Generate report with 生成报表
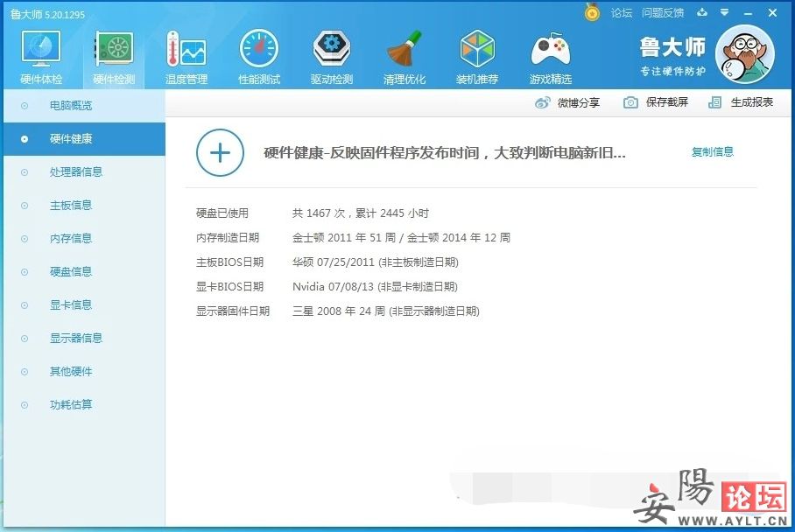The height and width of the screenshot is (532, 795). coord(741,102)
